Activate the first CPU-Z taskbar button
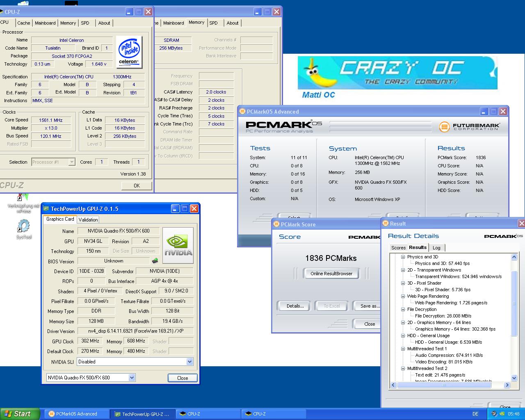Image resolution: width=525 pixels, height=420 pixels. pyautogui.click(x=208, y=414)
